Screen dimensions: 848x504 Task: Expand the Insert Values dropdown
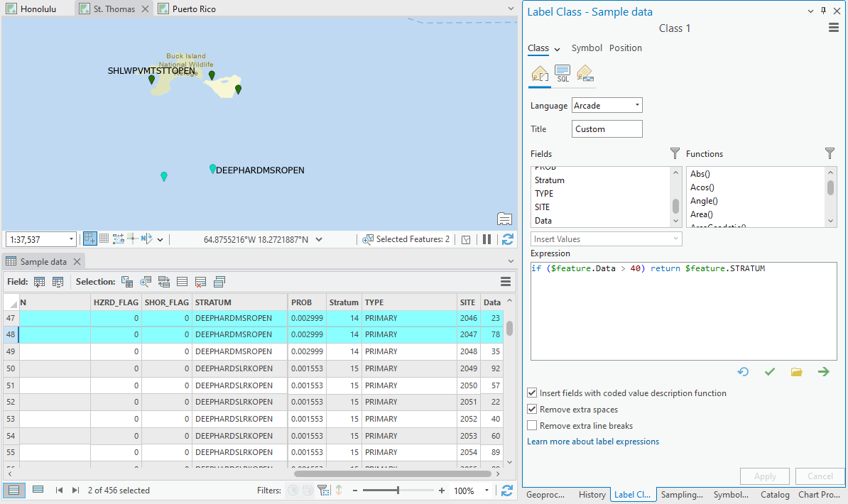pos(677,239)
